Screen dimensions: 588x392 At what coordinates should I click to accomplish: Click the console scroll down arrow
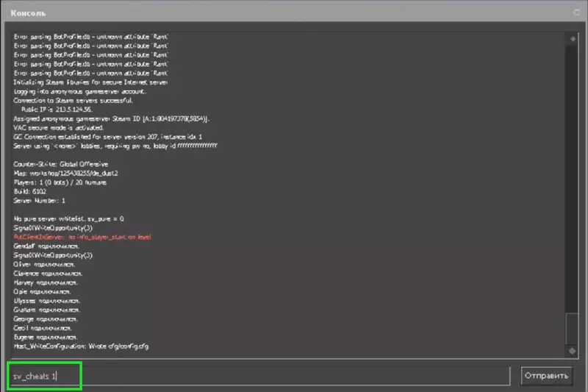coord(573,351)
